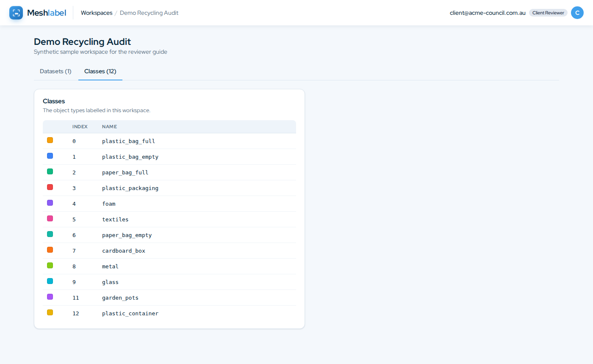Select the plastic_packaging class name
The height and width of the screenshot is (364, 593).
tap(130, 188)
